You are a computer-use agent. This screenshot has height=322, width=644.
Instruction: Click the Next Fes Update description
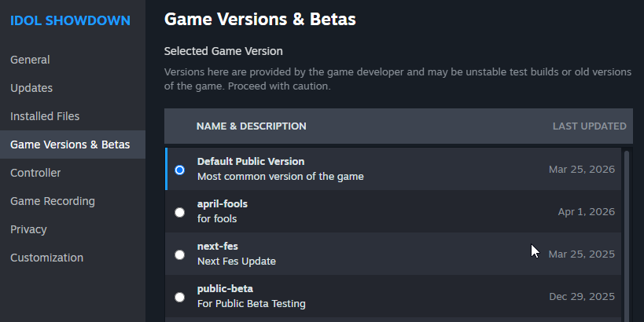236,261
